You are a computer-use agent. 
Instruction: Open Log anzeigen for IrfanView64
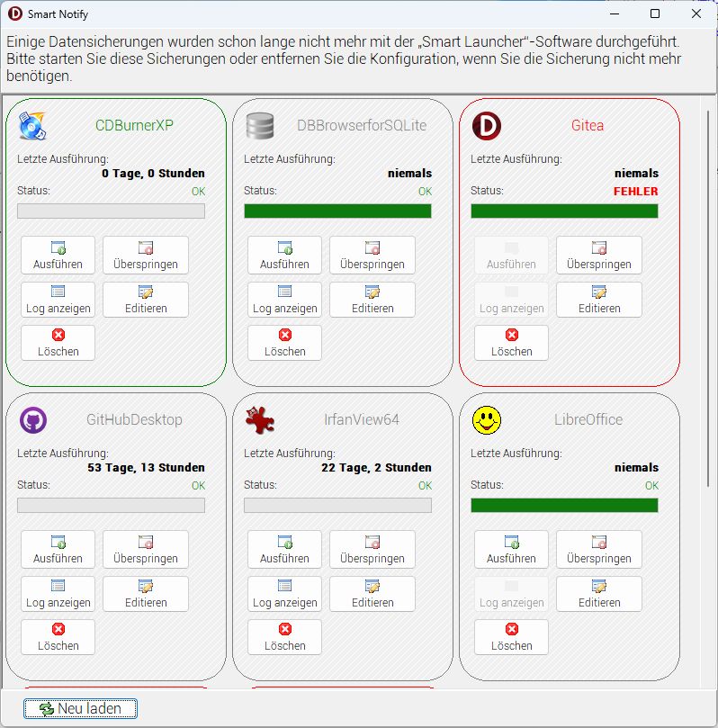coord(284,594)
